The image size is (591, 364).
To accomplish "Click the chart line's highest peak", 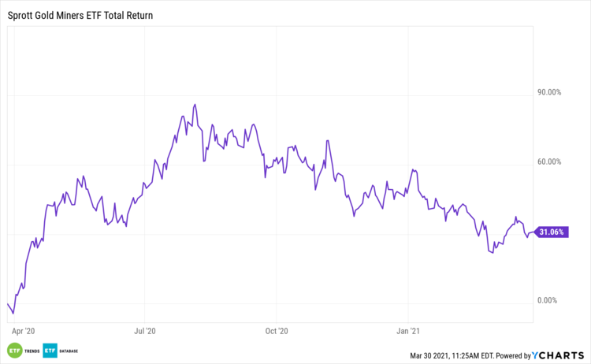I will pos(195,104).
